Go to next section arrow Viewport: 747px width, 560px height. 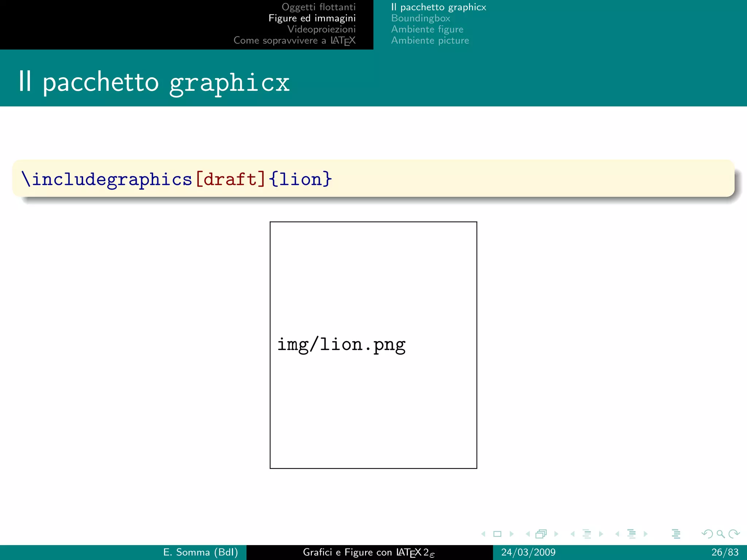pos(646,534)
